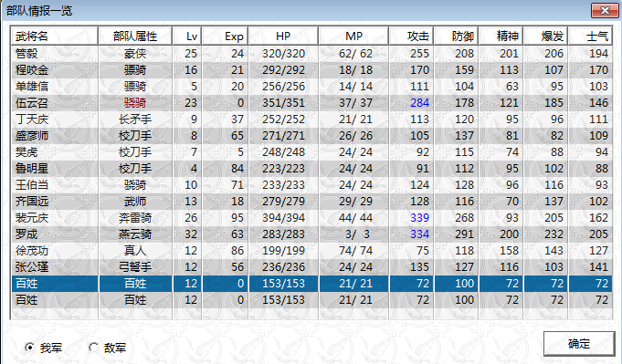Click the MP column header
The width and height of the screenshot is (622, 364).
(353, 36)
